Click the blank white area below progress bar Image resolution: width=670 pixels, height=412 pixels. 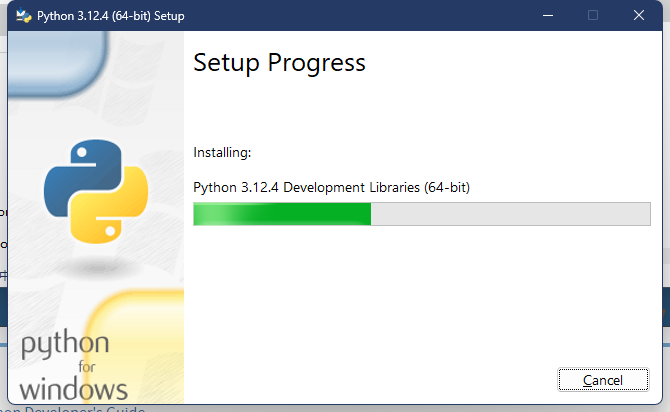[420, 300]
